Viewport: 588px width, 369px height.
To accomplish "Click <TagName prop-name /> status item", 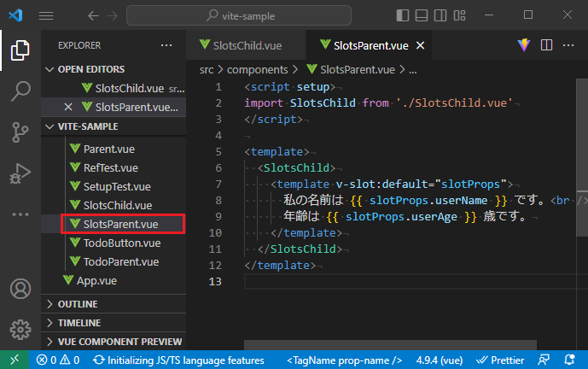I will pos(344,360).
